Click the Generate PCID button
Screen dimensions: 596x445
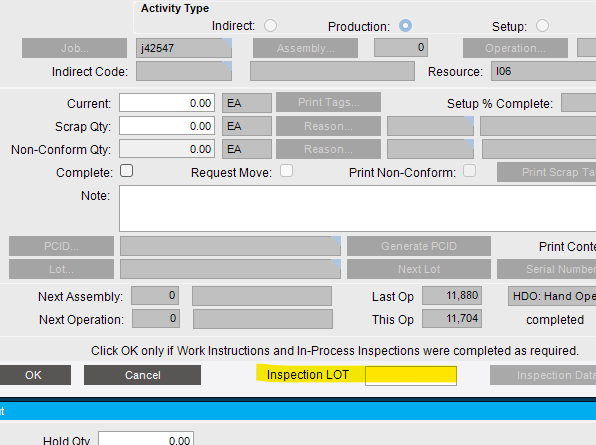click(x=419, y=246)
